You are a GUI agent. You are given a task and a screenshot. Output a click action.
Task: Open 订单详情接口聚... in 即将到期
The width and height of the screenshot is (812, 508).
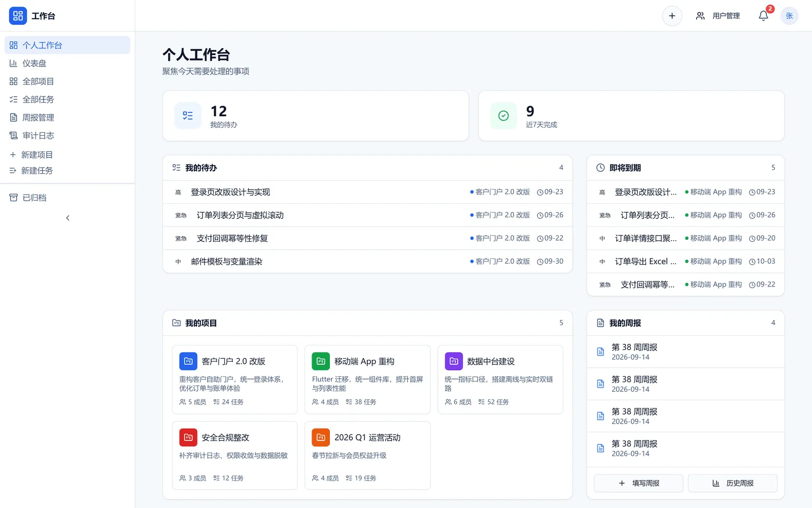[x=686, y=238]
